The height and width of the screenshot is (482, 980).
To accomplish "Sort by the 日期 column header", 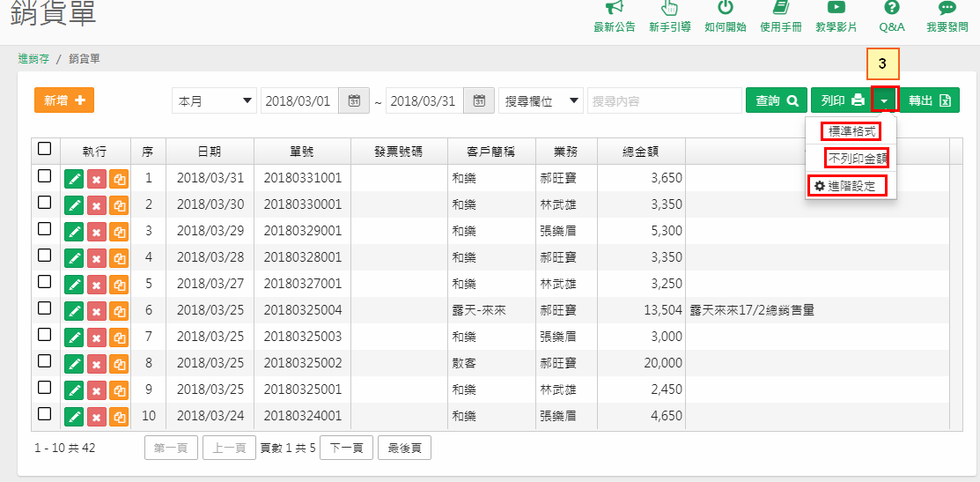I will 210,151.
